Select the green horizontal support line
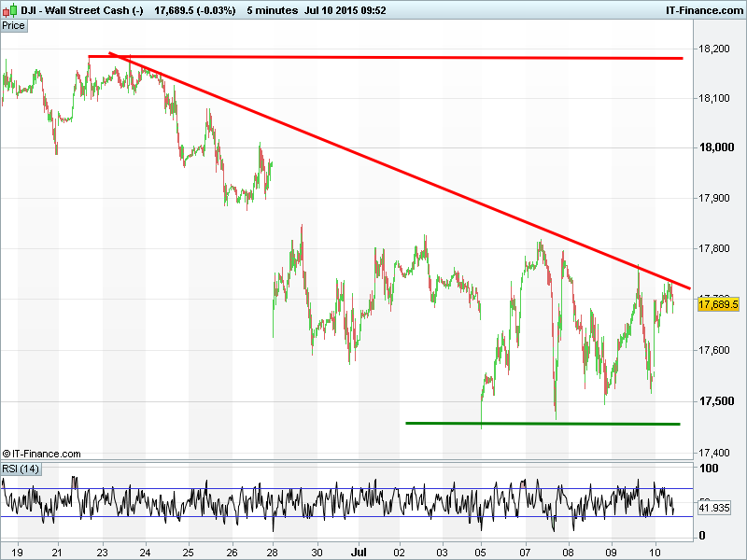The image size is (747, 560). coord(543,424)
